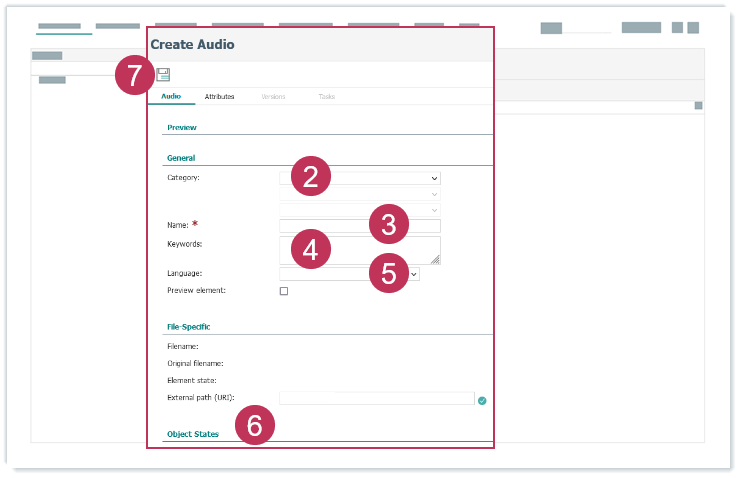Go to the Tasks tab
The image size is (740, 478).
point(327,97)
